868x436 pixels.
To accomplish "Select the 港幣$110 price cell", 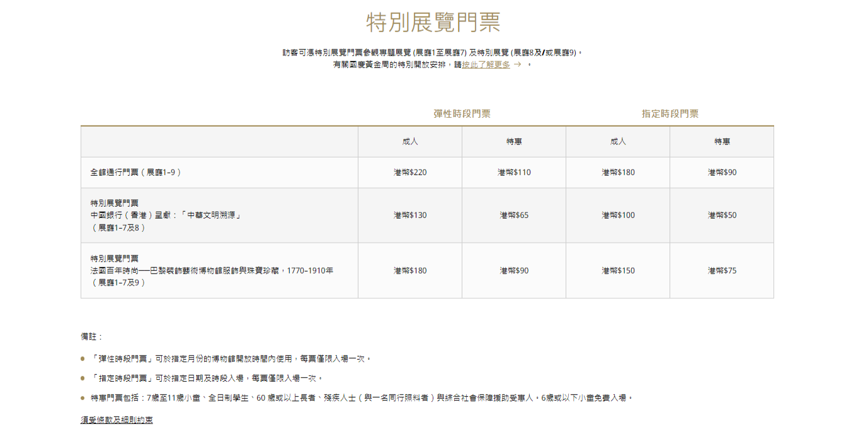I will coord(514,172).
